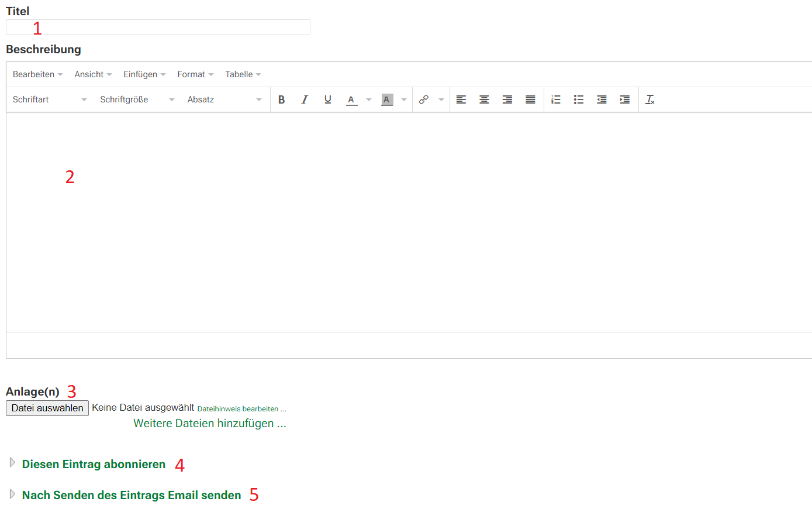Open background color dropdown arrow

tap(404, 99)
